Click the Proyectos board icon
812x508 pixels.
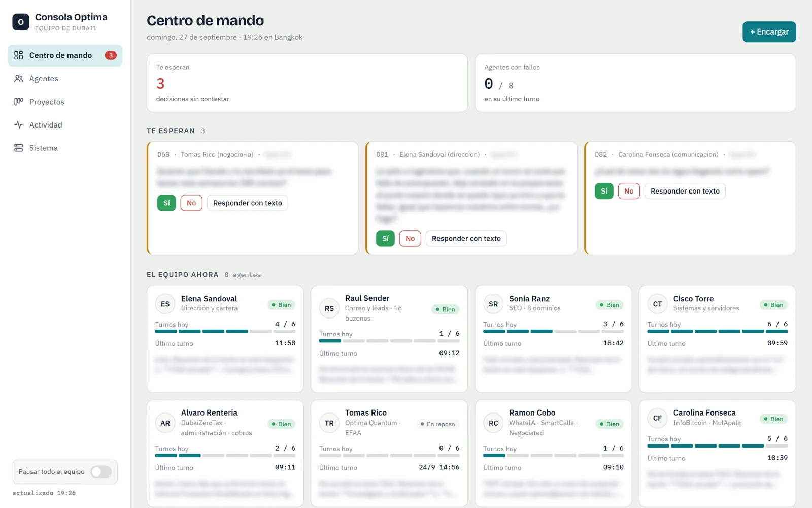pos(19,102)
